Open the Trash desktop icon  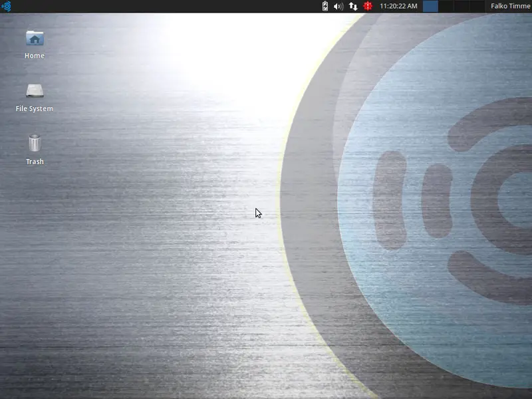[35, 143]
